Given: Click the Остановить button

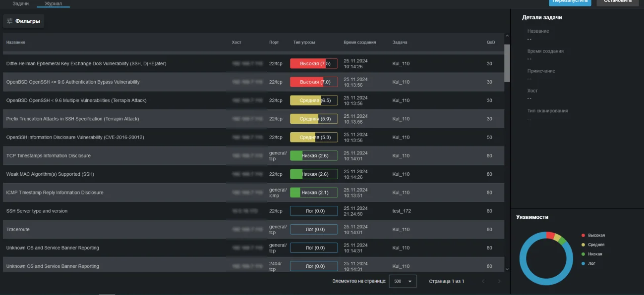Looking at the screenshot, I should point(617,2).
